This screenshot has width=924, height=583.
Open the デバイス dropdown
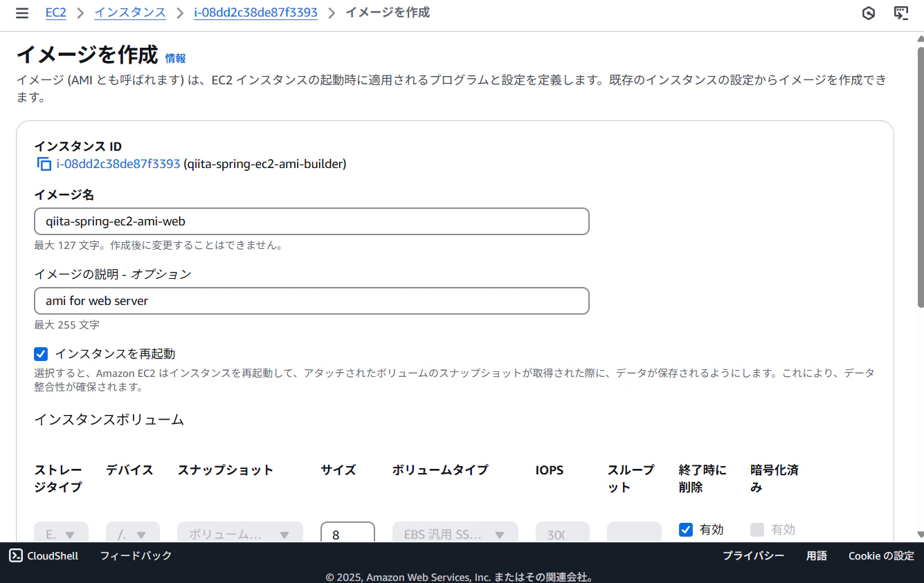pos(133,533)
